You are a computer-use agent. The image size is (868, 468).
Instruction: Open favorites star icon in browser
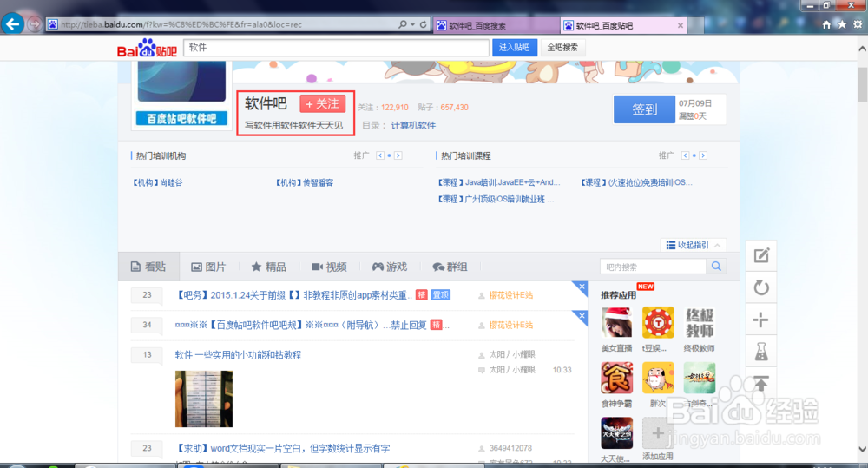tap(842, 24)
